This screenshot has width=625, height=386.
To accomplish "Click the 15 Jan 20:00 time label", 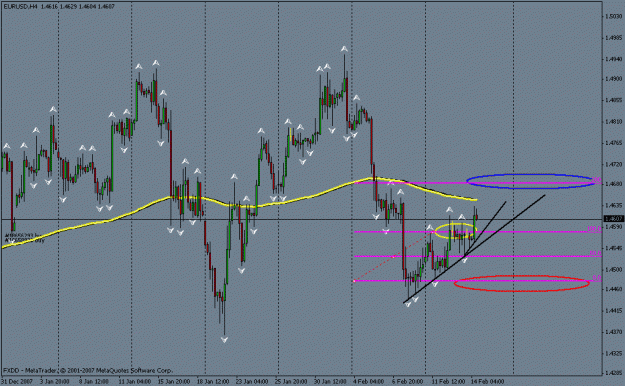I will (173, 382).
